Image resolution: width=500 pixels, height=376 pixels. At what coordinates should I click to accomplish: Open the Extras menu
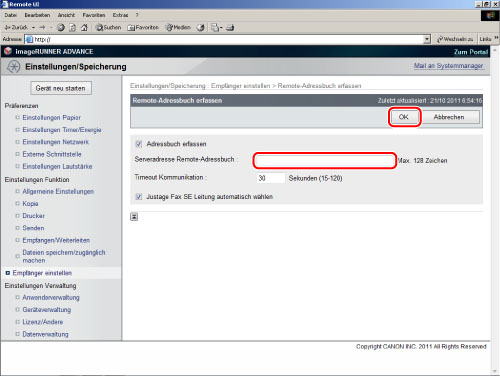coord(120,15)
